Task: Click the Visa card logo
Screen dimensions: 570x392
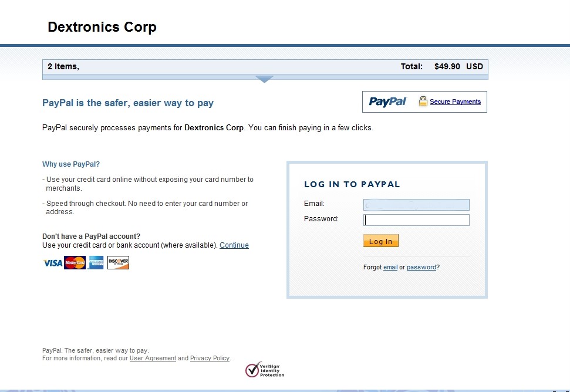Action: [53, 263]
